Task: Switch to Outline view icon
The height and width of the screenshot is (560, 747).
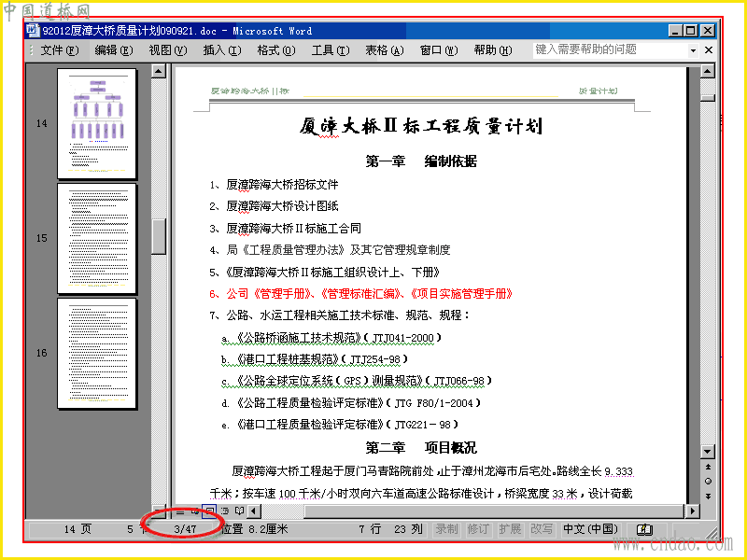Action: pos(225,511)
